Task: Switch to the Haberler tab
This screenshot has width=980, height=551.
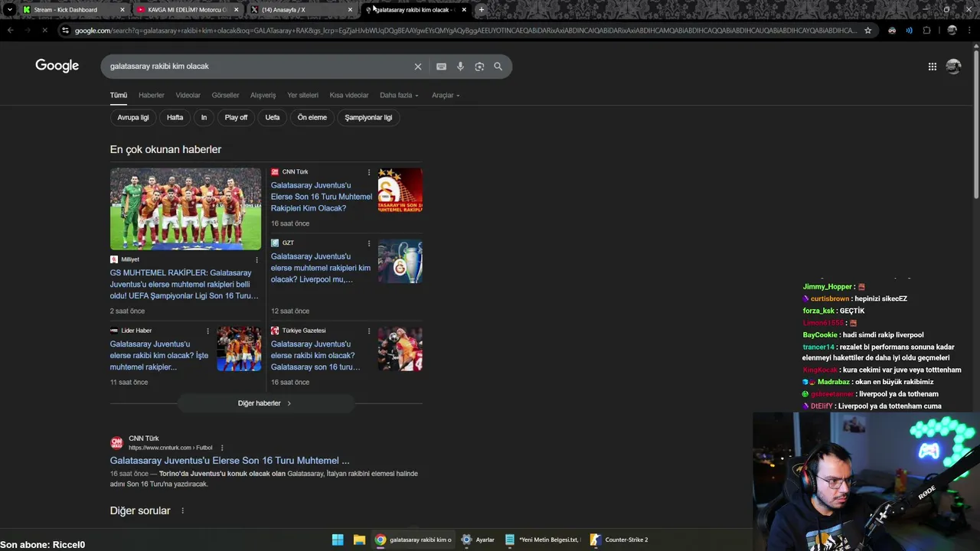Action: pyautogui.click(x=152, y=96)
